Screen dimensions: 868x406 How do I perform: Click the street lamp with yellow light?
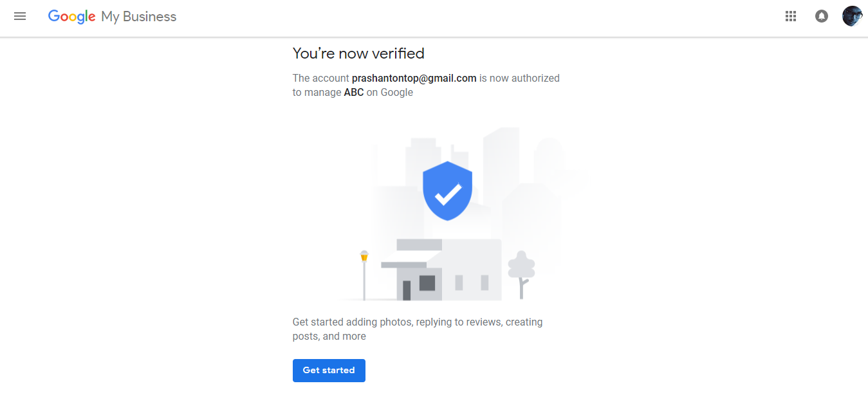click(364, 275)
